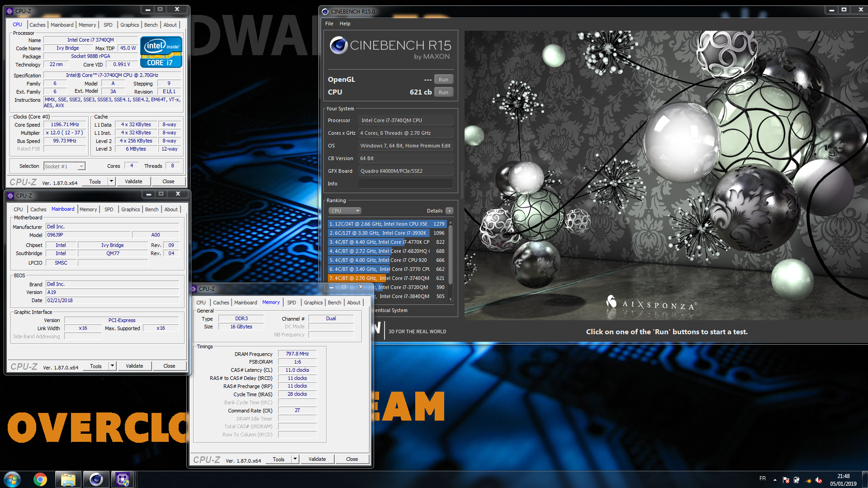This screenshot has height=488, width=868.
Task: Switch to Mainboard tab in top CPU-Z window
Action: pyautogui.click(x=62, y=25)
